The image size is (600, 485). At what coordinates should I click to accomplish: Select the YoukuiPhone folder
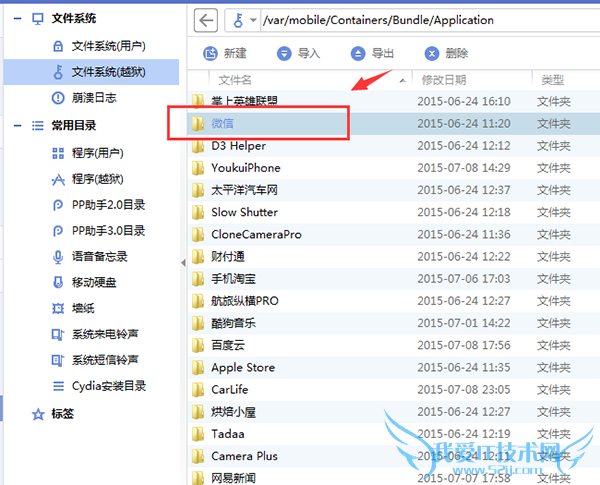pos(394,168)
